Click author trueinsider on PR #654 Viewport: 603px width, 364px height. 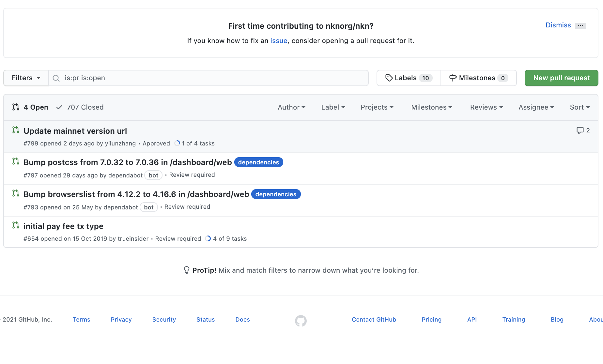click(133, 239)
